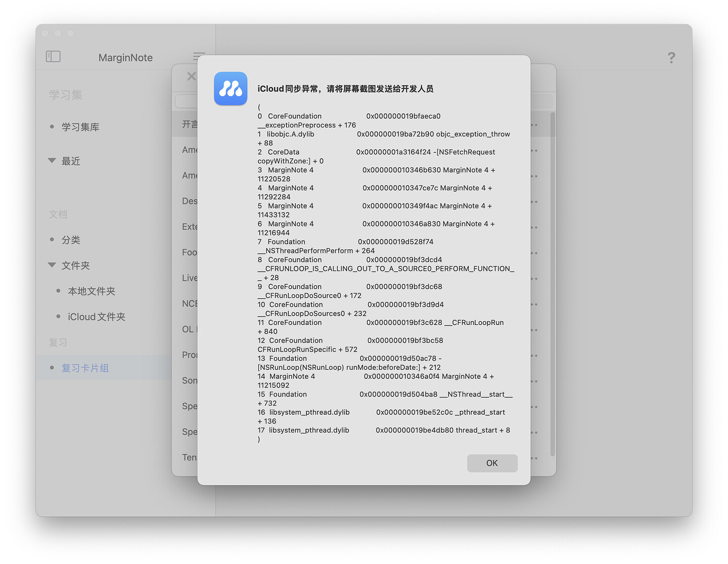The height and width of the screenshot is (564, 728).
Task: Open iCloud 文件夹 in the sidebar
Action: tap(97, 317)
